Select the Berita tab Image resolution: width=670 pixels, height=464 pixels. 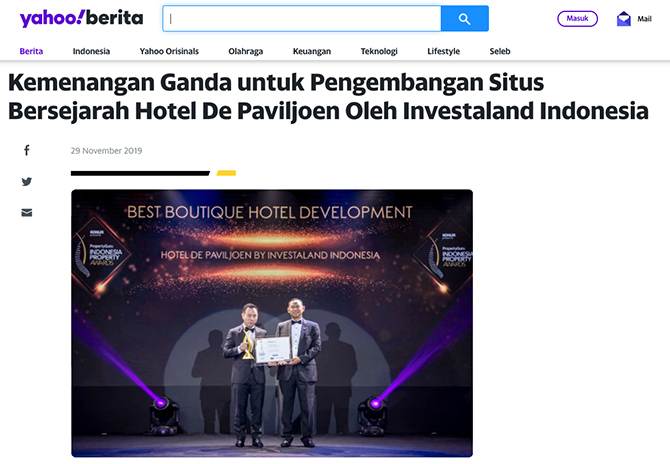[31, 51]
